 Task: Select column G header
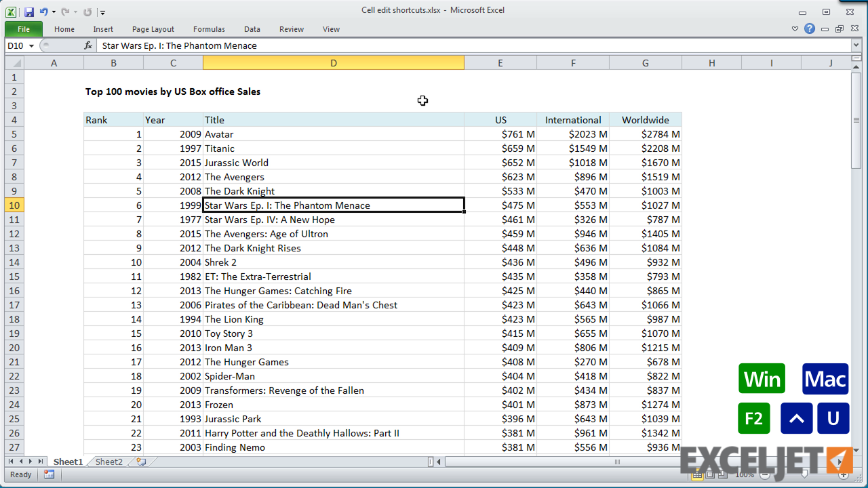click(646, 63)
